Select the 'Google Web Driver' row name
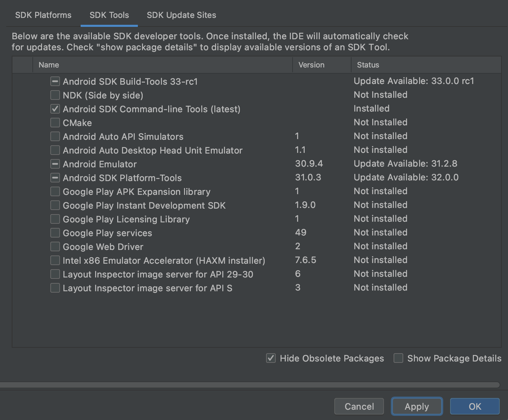This screenshot has width=508, height=420. (x=103, y=247)
